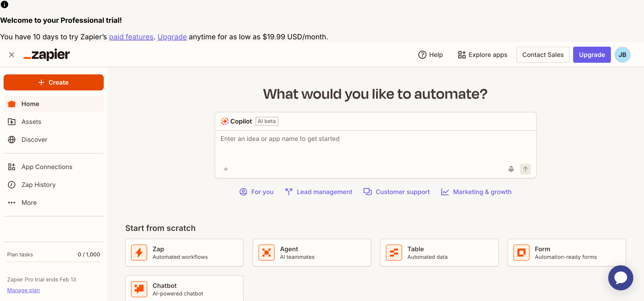Go to Assets in sidebar

(x=31, y=122)
